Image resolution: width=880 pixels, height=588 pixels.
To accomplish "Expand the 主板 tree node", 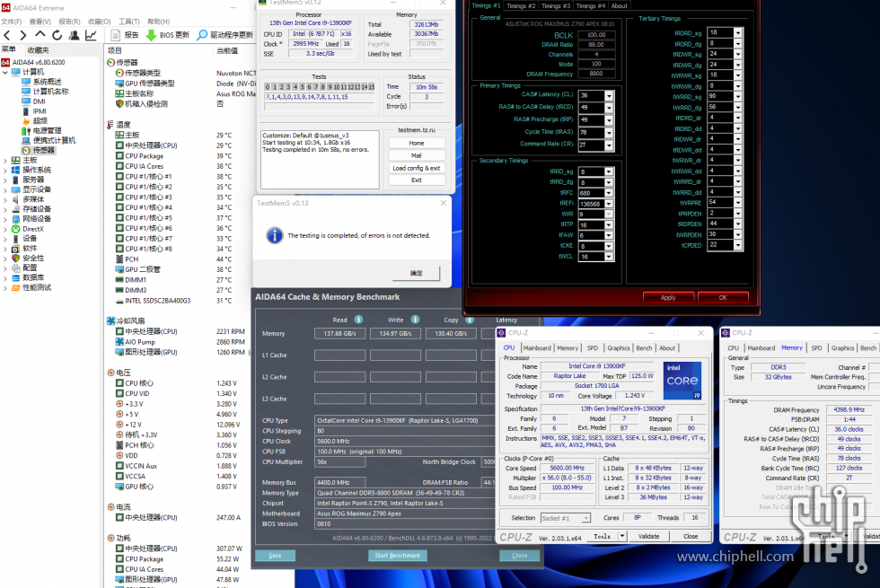I will [x=5, y=161].
